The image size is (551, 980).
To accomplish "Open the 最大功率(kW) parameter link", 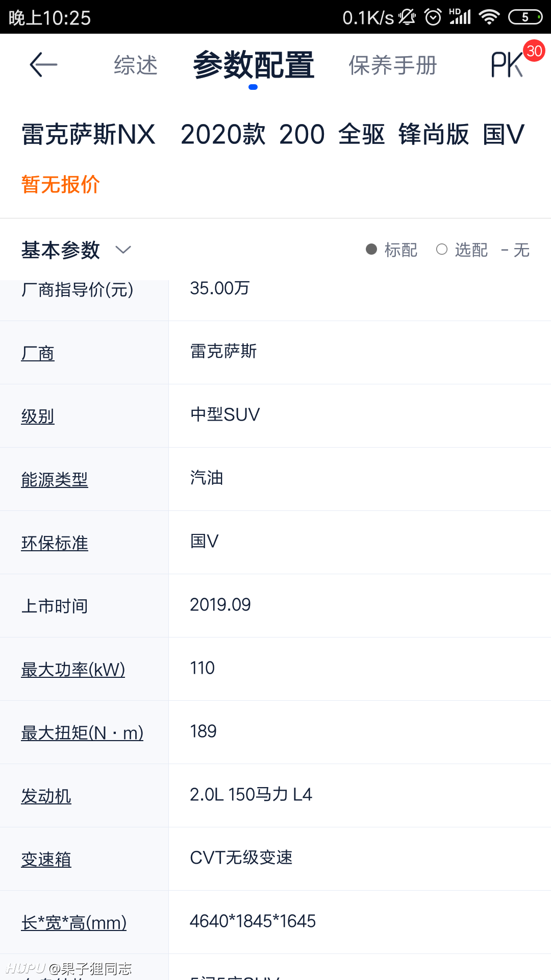I will point(73,669).
